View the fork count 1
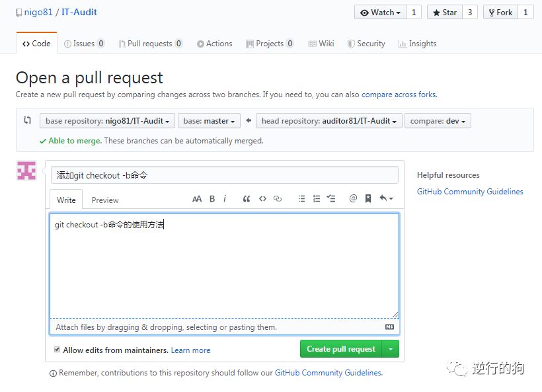The image size is (542, 392). click(525, 13)
